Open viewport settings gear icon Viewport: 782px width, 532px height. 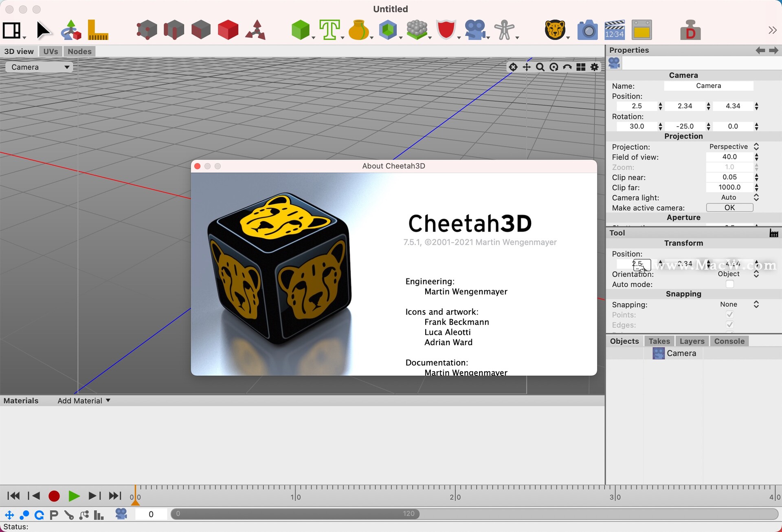pyautogui.click(x=595, y=67)
